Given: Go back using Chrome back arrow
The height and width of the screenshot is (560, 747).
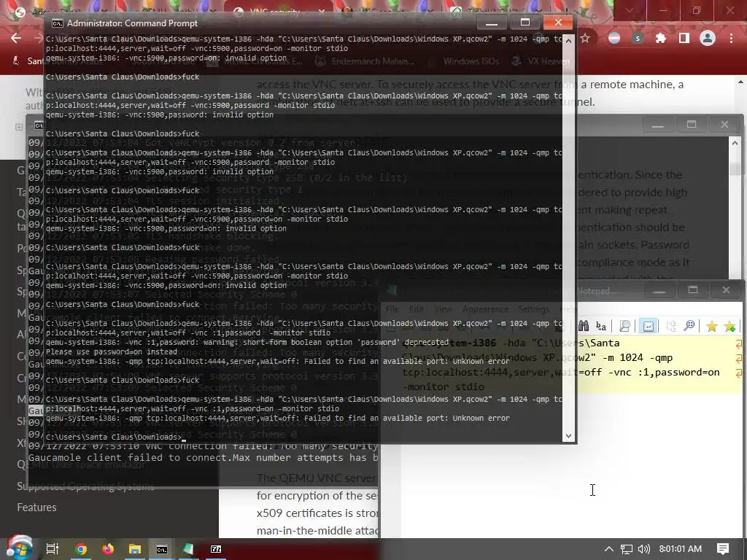Looking at the screenshot, I should (16, 38).
